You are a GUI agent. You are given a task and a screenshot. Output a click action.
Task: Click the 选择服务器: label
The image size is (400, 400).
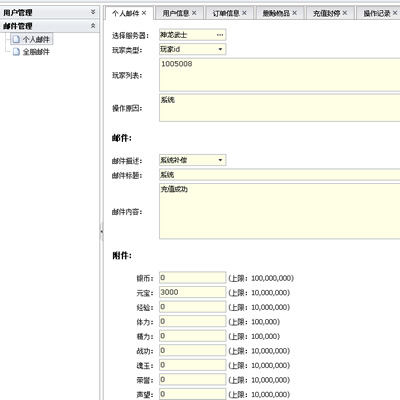130,35
